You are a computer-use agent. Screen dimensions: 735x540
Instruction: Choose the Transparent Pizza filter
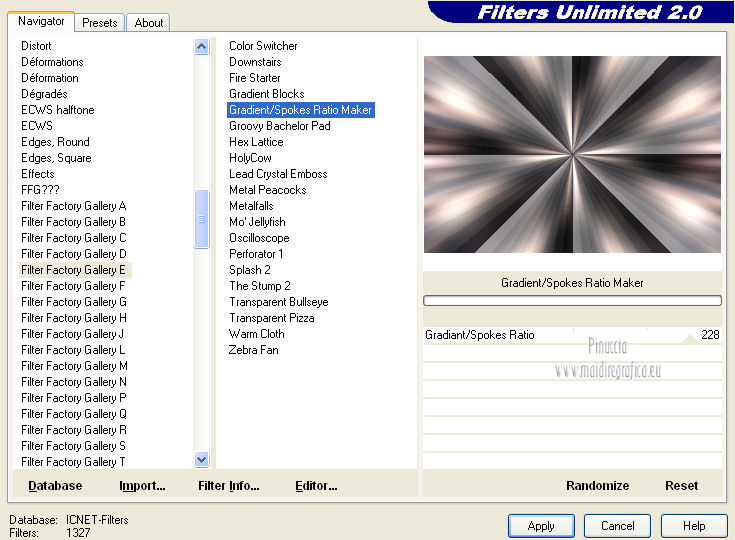pos(271,318)
